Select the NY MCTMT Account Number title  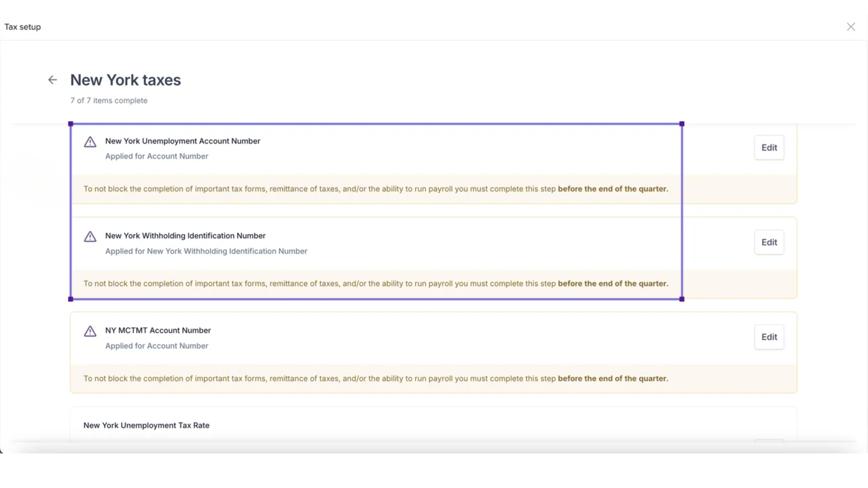click(158, 330)
